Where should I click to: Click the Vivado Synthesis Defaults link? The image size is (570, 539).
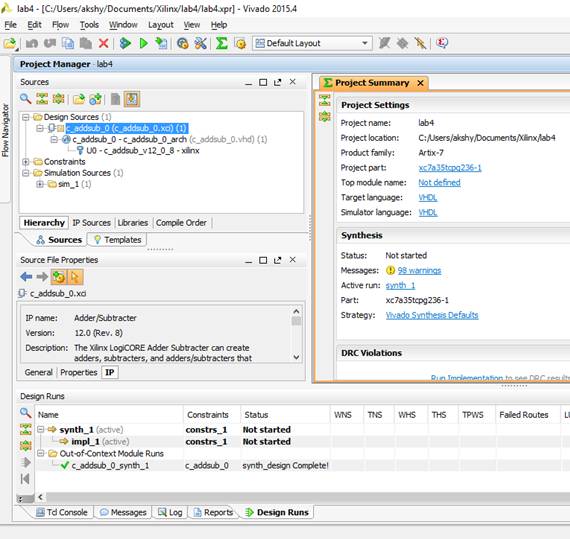[432, 315]
